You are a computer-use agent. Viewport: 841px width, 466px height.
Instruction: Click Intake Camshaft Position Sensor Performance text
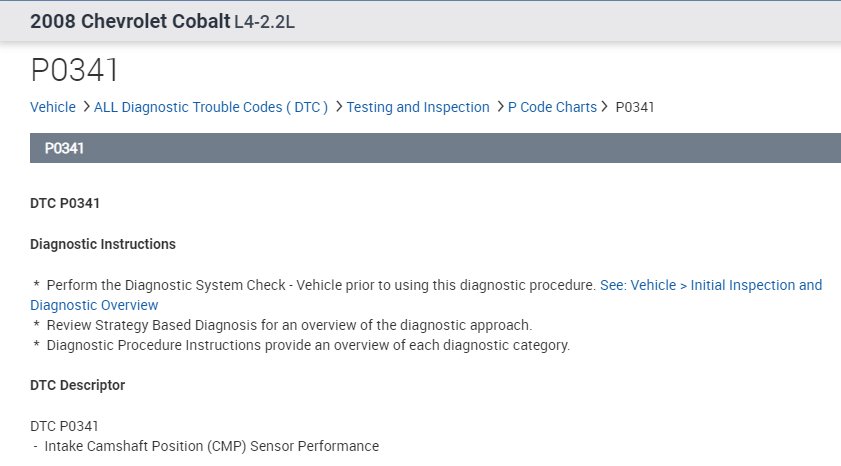point(211,446)
